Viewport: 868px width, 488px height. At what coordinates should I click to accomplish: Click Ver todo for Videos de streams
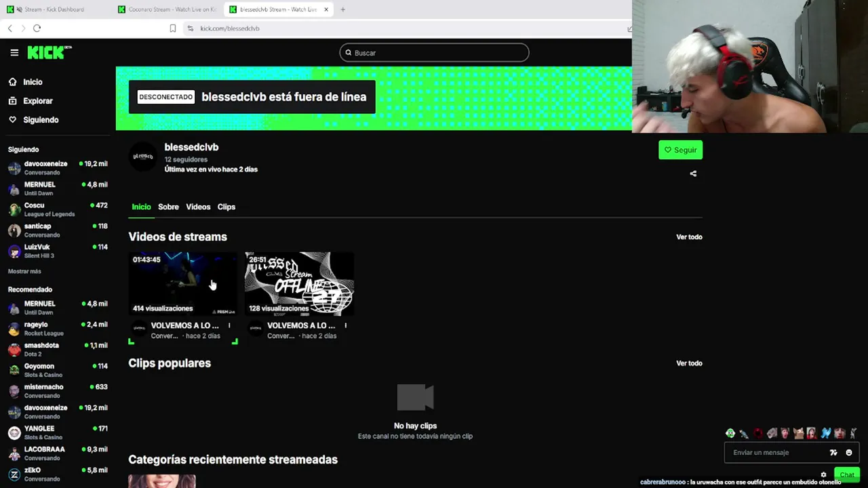coord(689,237)
